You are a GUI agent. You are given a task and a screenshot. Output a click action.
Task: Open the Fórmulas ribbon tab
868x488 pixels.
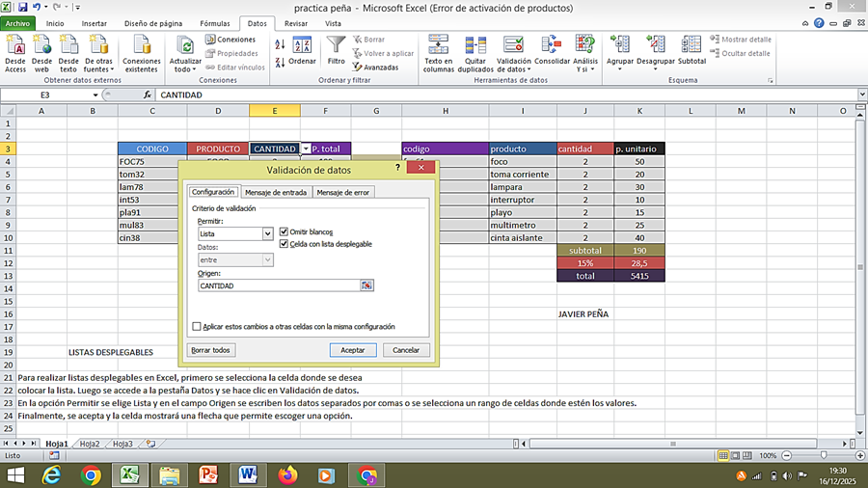pos(214,22)
